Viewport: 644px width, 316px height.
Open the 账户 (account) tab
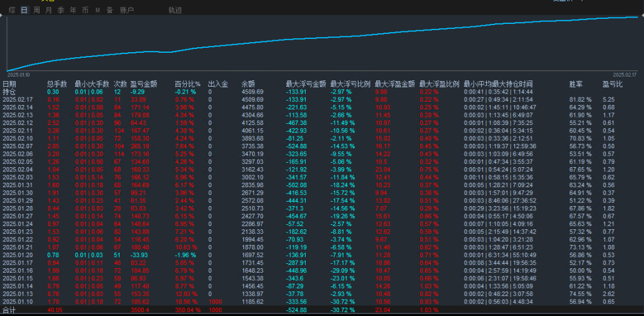(126, 10)
